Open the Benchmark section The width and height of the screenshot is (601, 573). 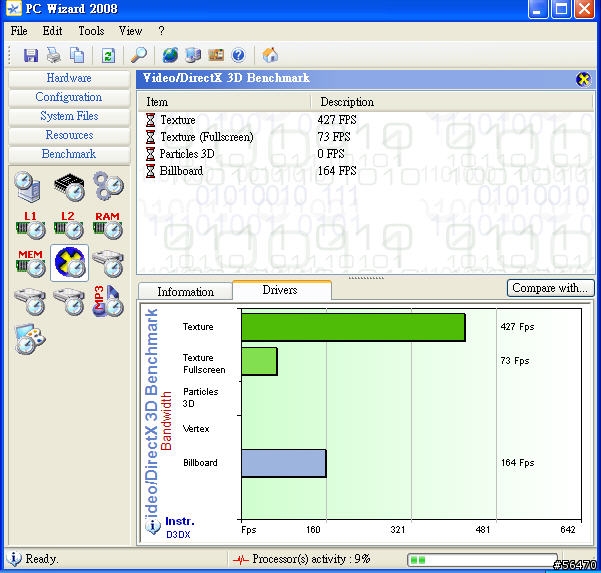pos(69,154)
